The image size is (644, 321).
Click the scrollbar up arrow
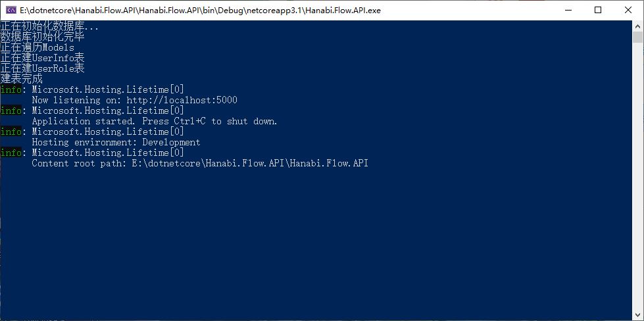(x=637, y=26)
